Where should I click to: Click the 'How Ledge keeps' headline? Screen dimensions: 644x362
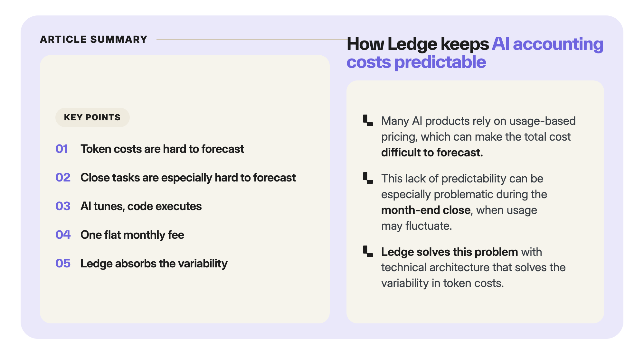pos(418,44)
